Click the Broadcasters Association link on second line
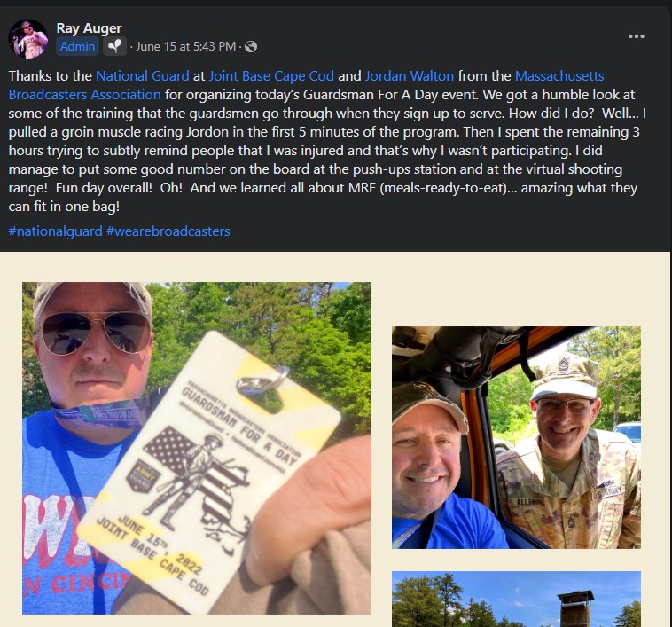The width and height of the screenshot is (672, 627). tap(85, 94)
